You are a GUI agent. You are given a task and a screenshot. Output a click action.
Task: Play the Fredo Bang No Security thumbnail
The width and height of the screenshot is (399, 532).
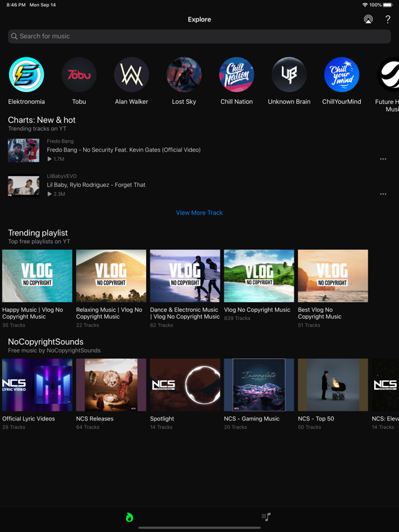24,150
